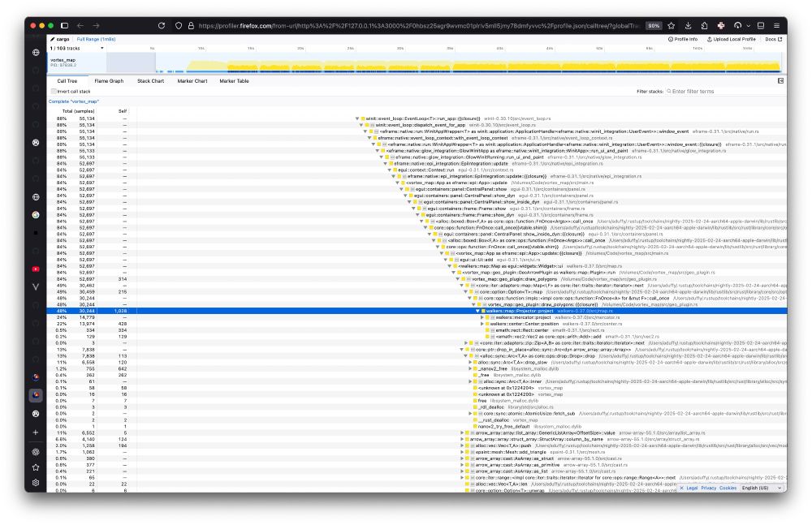Toggle the Firefox sidebar icon

65,25
